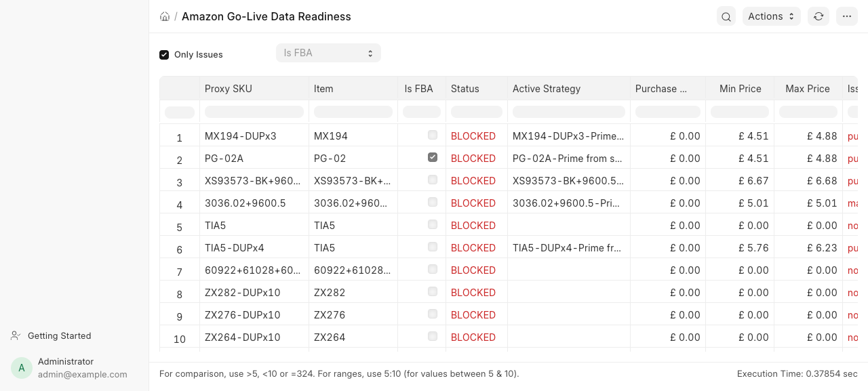Click the £ 6.23 Max Price cell
868x391 pixels.
(808, 247)
